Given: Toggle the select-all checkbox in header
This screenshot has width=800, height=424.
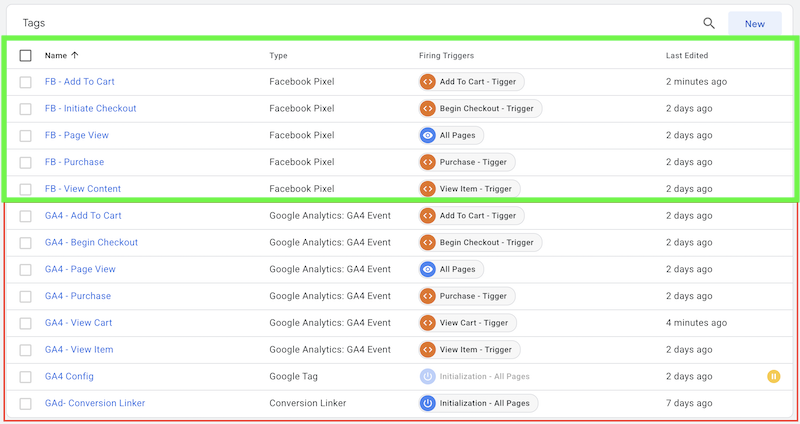Looking at the screenshot, I should point(25,56).
